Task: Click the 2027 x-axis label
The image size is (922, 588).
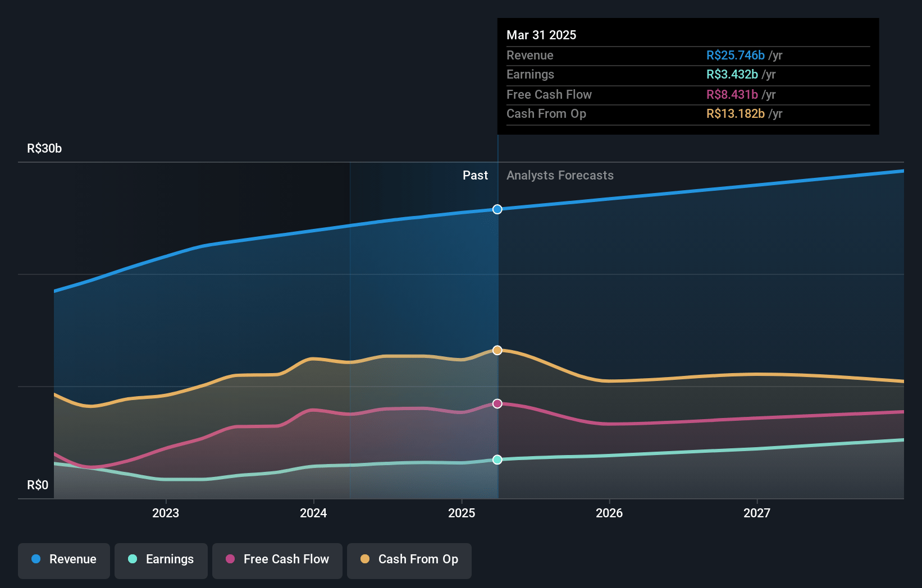Action: (x=757, y=513)
